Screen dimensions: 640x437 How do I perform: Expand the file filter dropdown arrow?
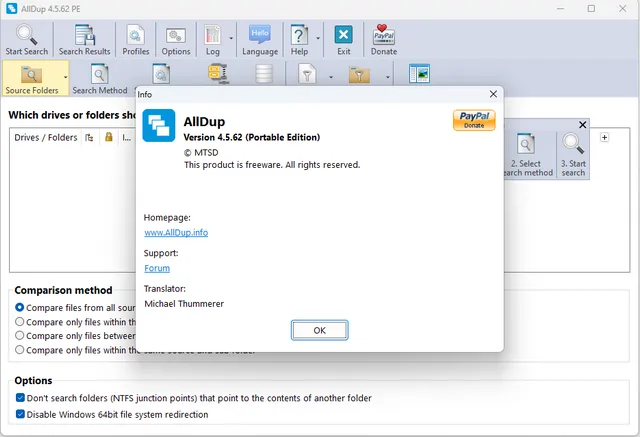(x=331, y=77)
